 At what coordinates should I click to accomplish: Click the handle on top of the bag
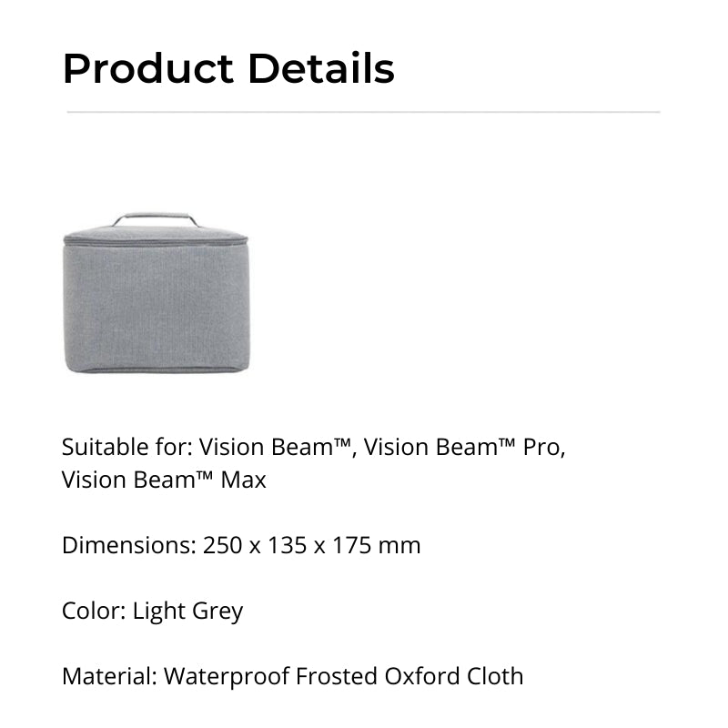point(156,218)
